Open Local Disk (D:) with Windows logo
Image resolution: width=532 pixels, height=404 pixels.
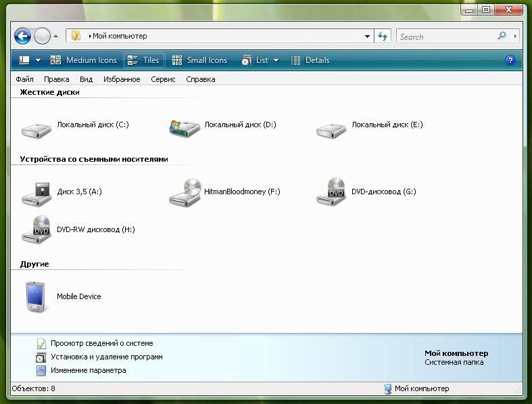pyautogui.click(x=184, y=127)
